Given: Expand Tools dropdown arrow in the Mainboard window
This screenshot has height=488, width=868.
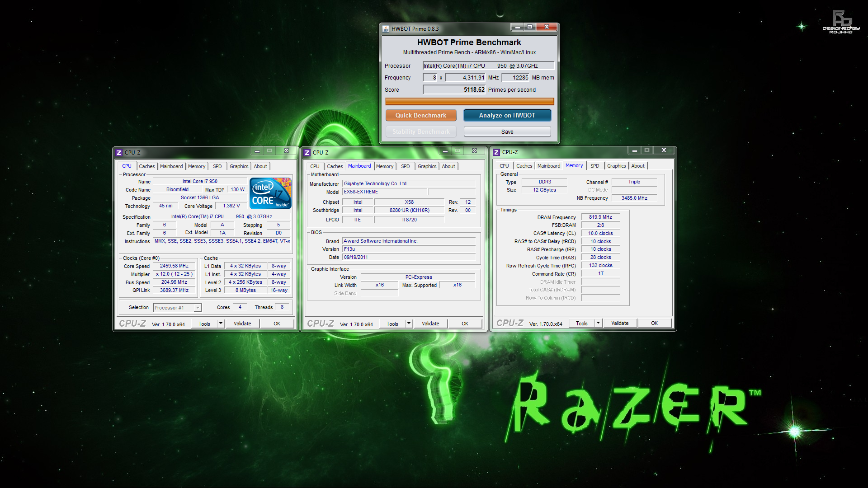Looking at the screenshot, I should [x=409, y=324].
